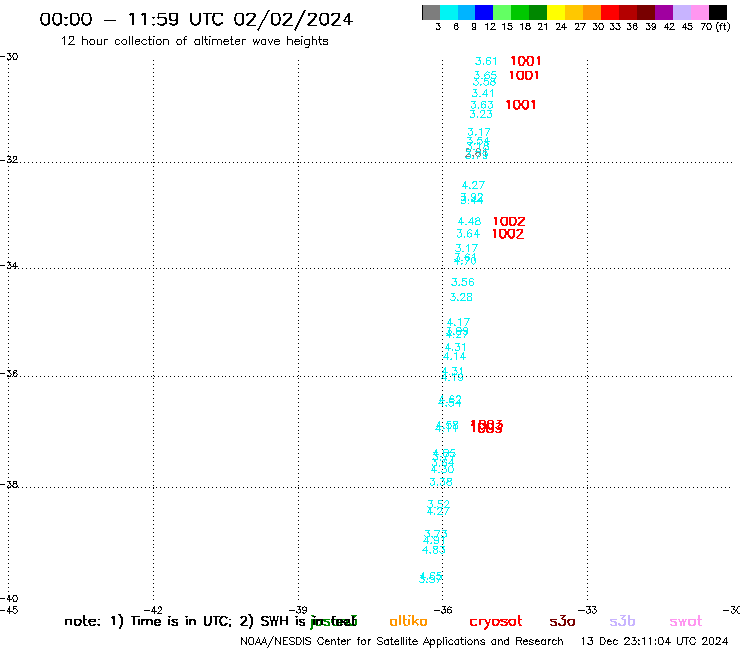This screenshot has width=740, height=650.
Task: Select the 'altika' satellite legend label
Action: coord(408,621)
